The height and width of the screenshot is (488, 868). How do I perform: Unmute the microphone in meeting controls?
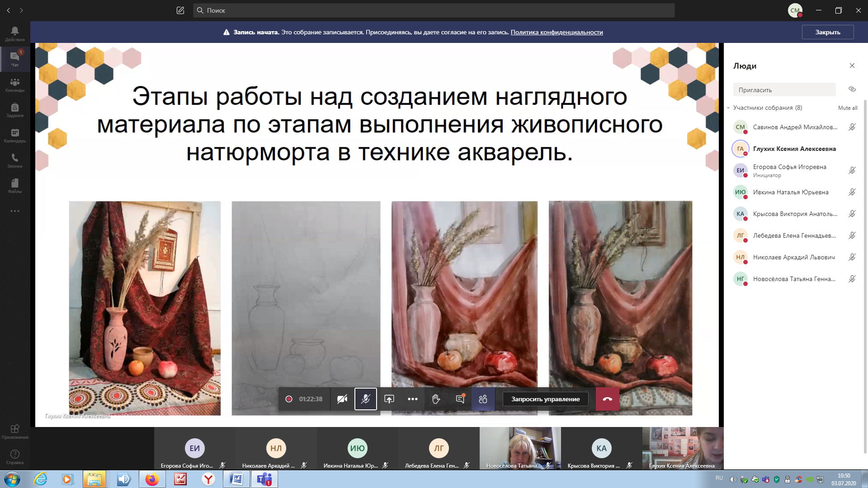click(366, 399)
